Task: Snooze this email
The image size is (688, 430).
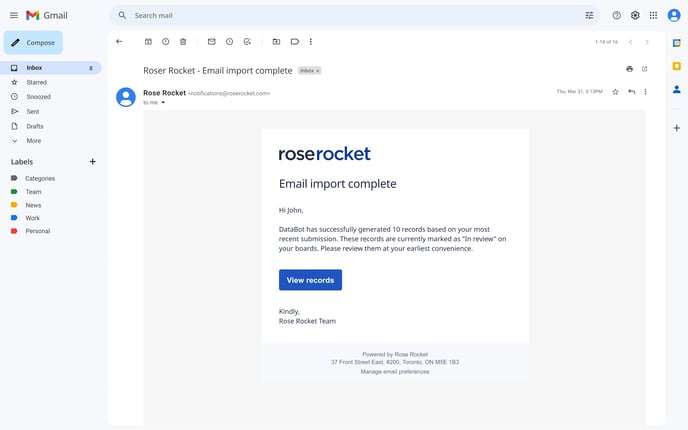Action: click(x=229, y=42)
